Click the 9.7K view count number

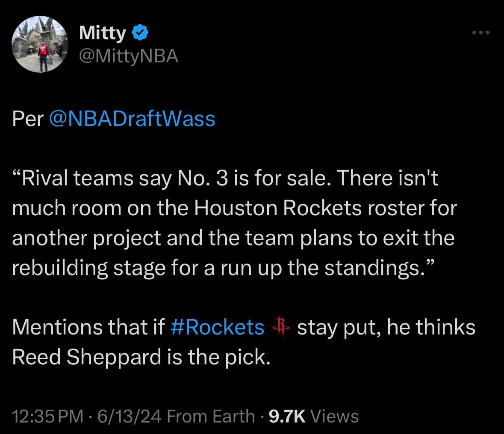(286, 416)
